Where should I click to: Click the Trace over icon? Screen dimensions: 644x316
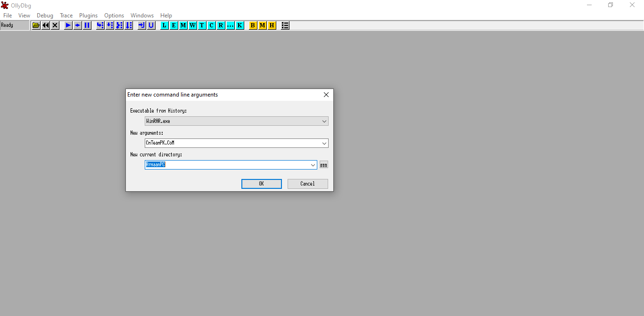129,25
